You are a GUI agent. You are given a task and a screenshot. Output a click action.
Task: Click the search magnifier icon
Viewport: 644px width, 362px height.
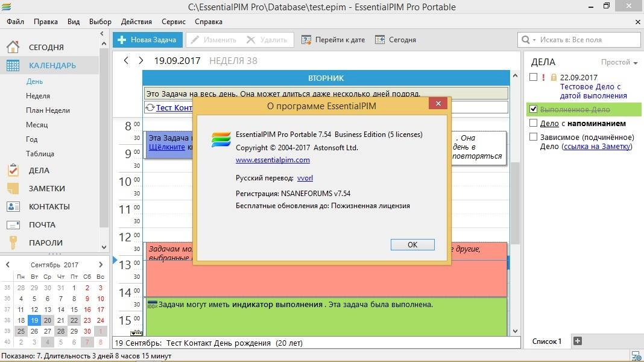click(x=525, y=40)
